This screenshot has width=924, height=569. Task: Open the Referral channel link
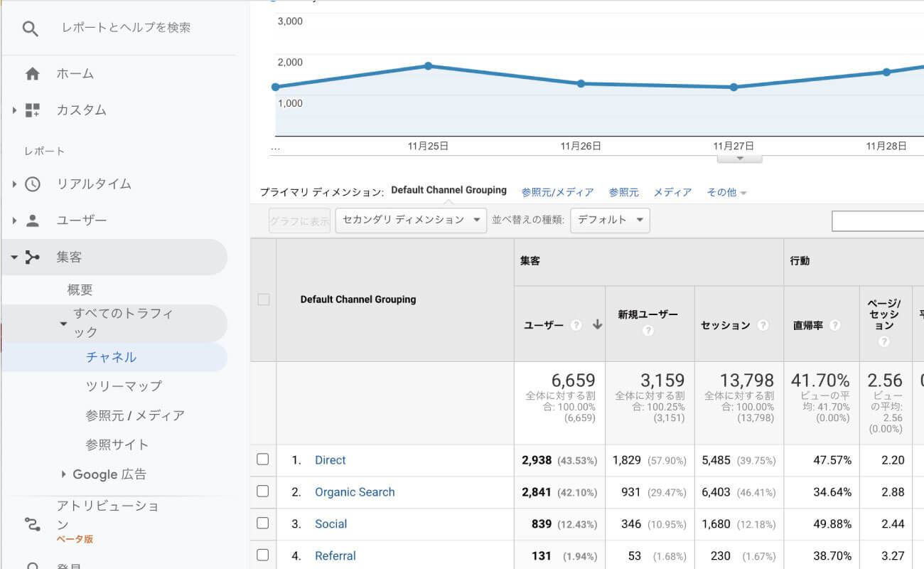click(335, 556)
